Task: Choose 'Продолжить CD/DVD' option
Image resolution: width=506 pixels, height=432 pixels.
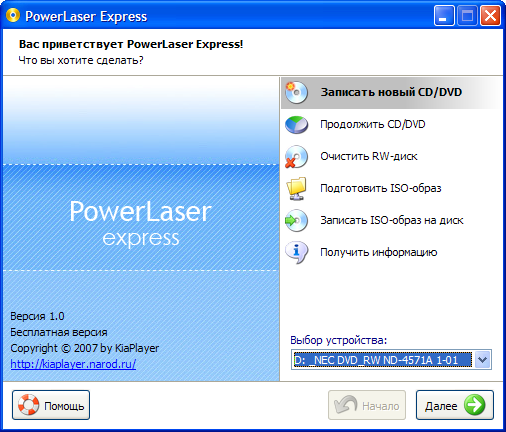Action: tap(391, 124)
